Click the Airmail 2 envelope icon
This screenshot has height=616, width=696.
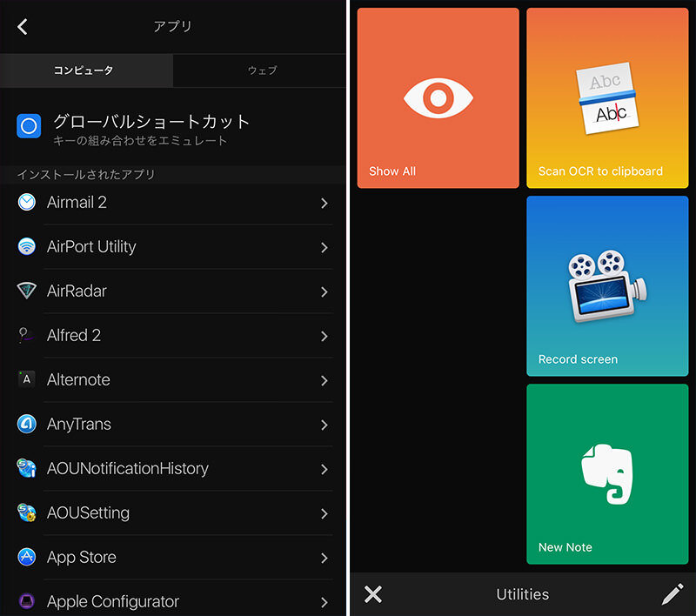pyautogui.click(x=27, y=203)
